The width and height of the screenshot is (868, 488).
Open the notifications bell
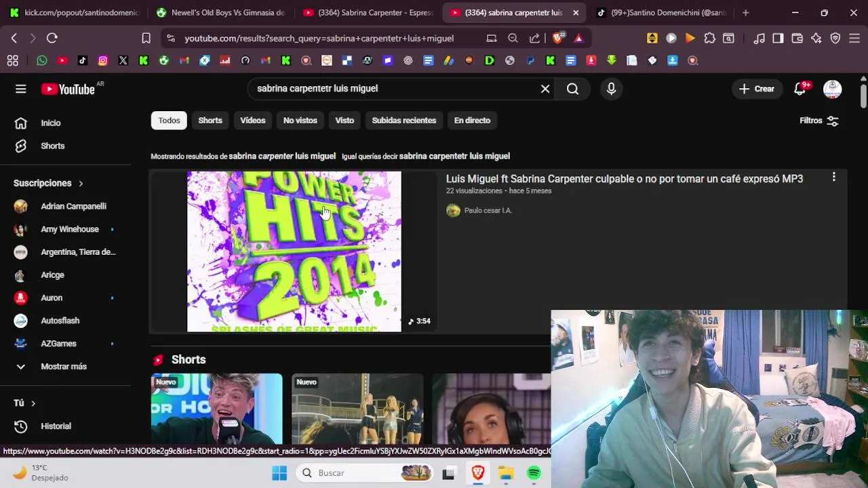click(800, 89)
